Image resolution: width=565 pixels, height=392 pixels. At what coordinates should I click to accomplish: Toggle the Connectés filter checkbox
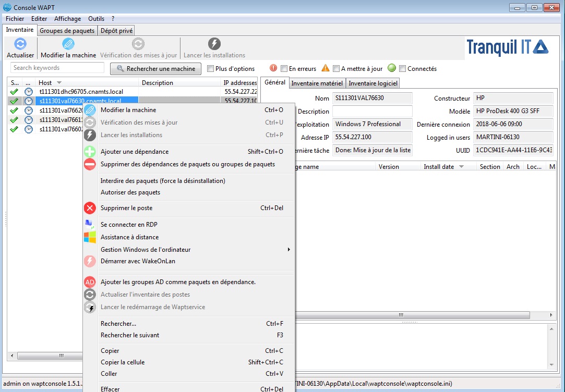[403, 69]
